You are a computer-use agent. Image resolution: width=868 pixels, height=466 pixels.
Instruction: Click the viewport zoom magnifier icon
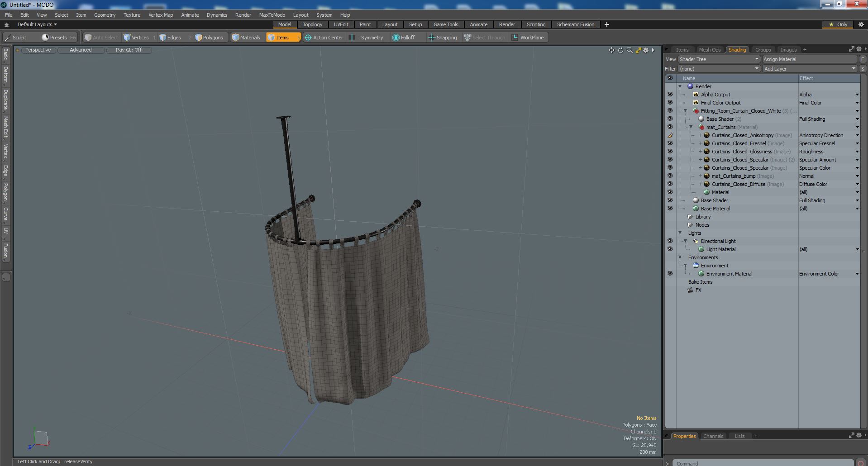pyautogui.click(x=630, y=50)
